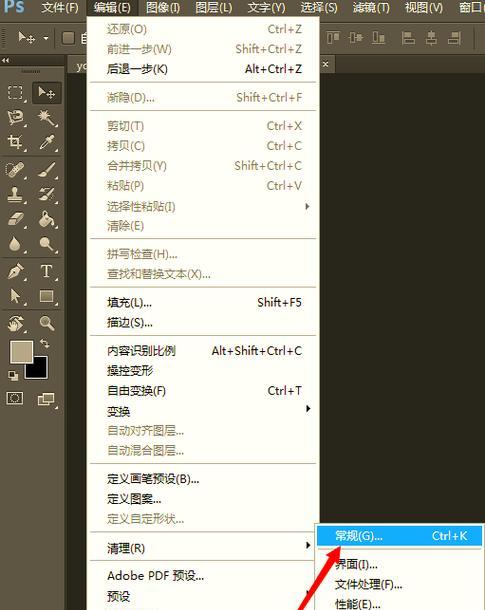
Task: Open the 图像(I) menu
Action: coord(163,7)
